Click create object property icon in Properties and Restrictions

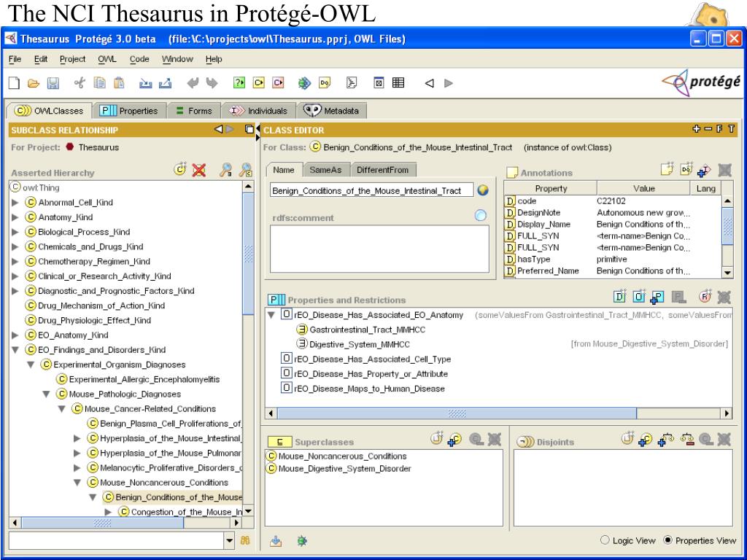638,297
